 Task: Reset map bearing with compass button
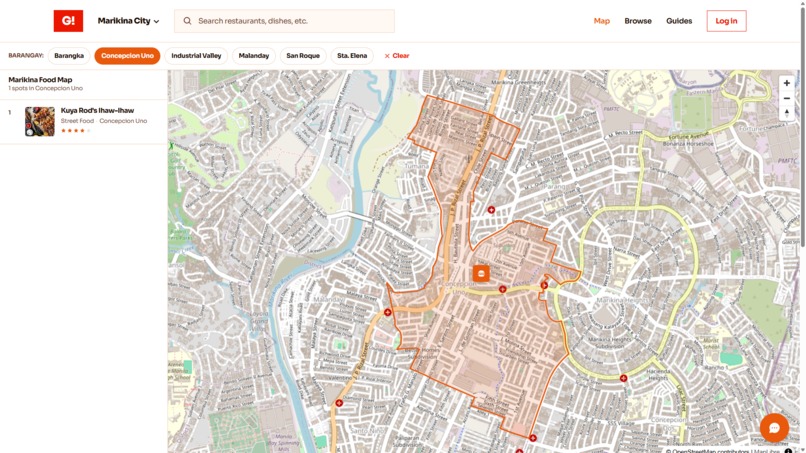[786, 113]
